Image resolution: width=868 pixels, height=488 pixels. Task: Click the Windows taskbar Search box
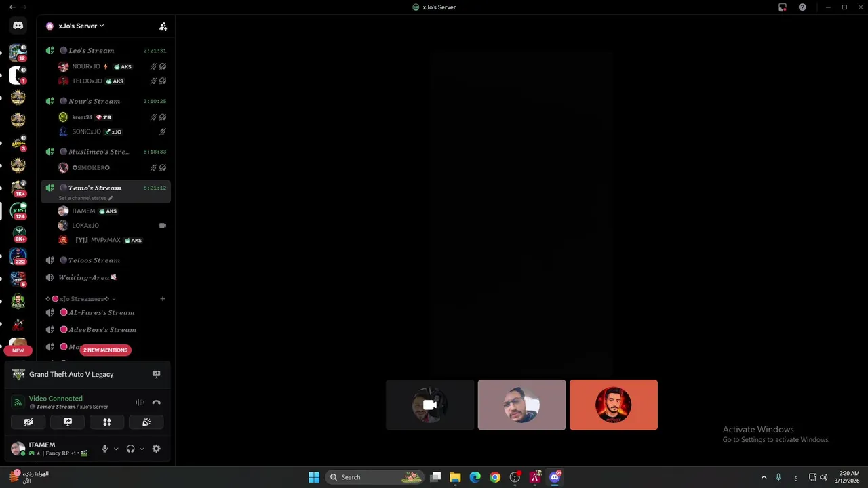374,477
